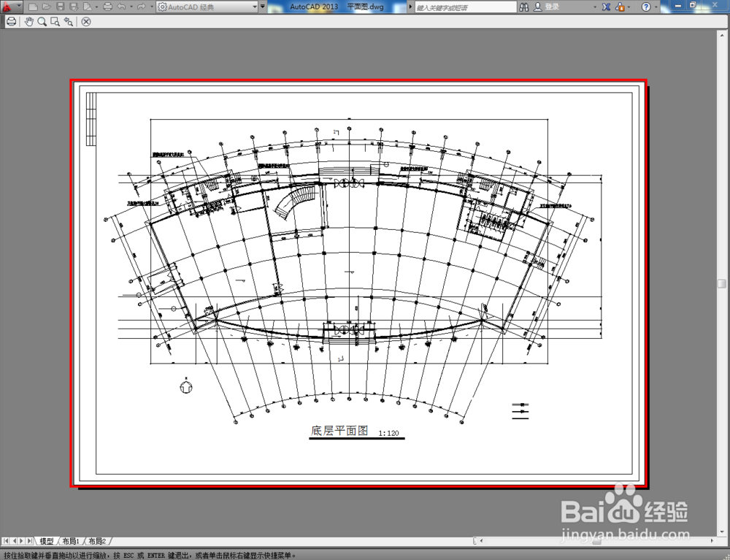
Task: Switch to the 布局1 tab
Action: pos(71,541)
